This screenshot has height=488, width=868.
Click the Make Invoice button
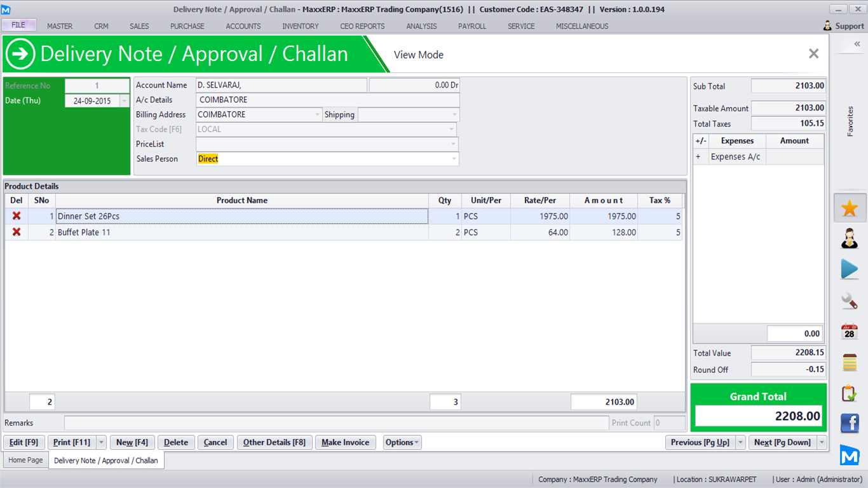[x=345, y=442]
